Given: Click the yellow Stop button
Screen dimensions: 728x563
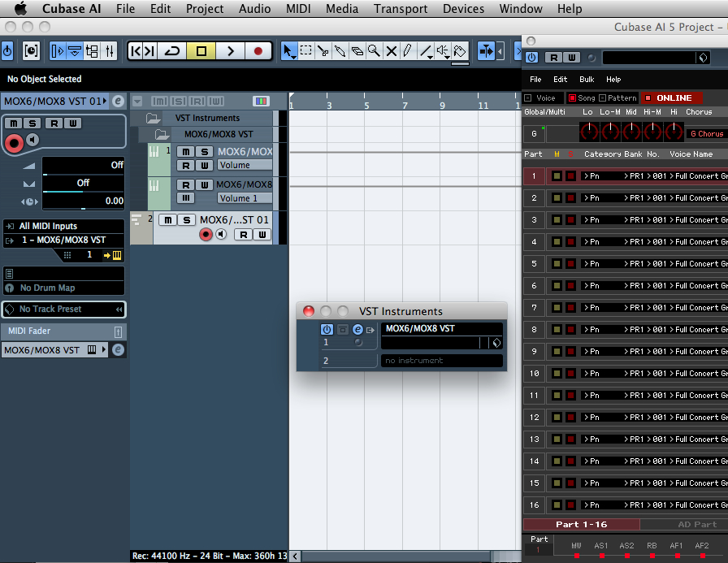Looking at the screenshot, I should (x=201, y=50).
